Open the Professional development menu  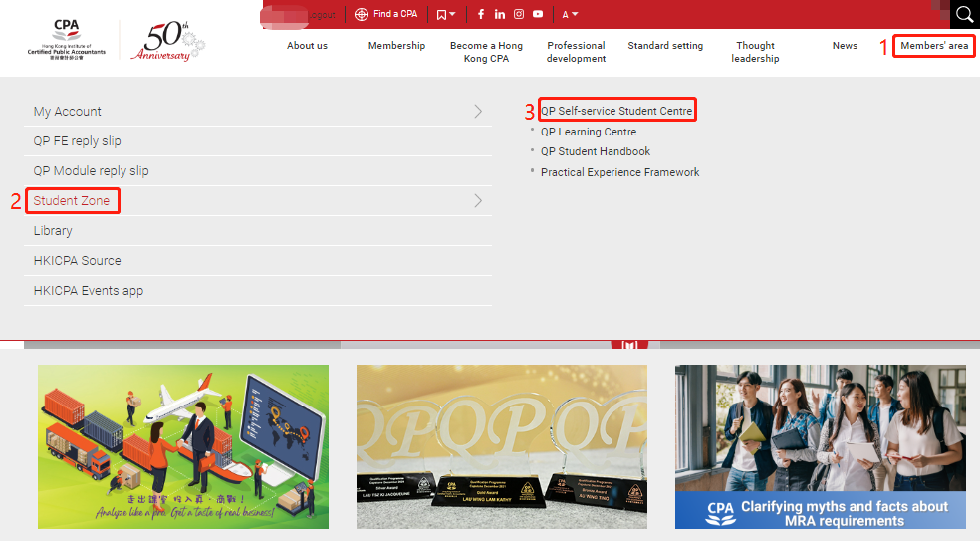[x=576, y=52]
